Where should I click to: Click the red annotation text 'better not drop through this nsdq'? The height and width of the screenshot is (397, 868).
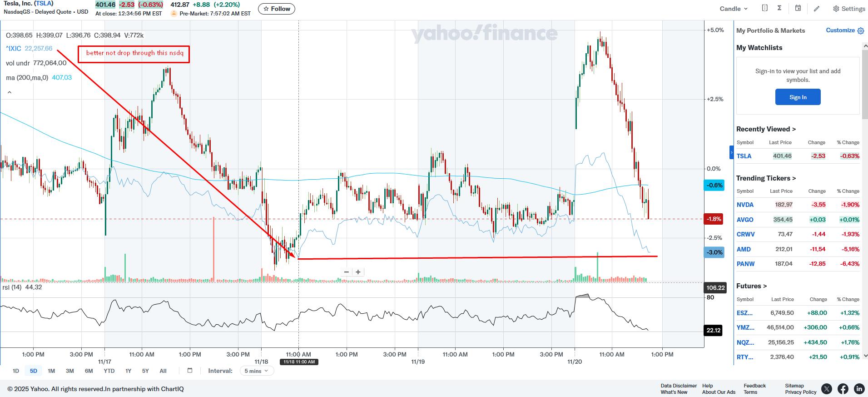(x=135, y=53)
